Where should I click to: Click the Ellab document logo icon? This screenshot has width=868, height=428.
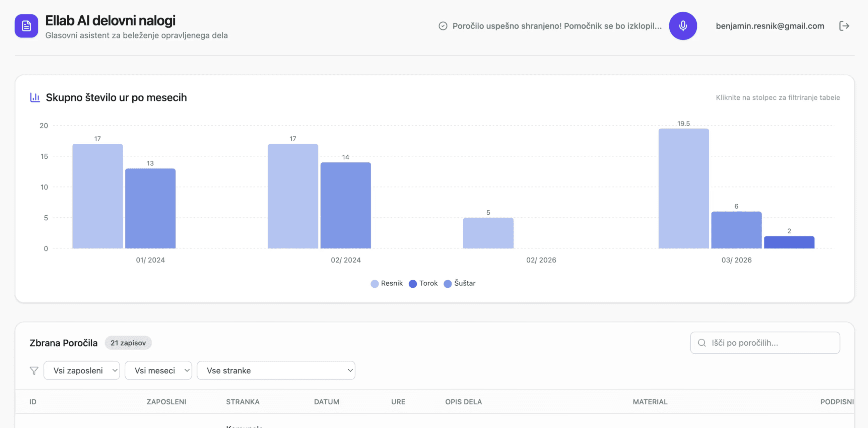pos(26,26)
